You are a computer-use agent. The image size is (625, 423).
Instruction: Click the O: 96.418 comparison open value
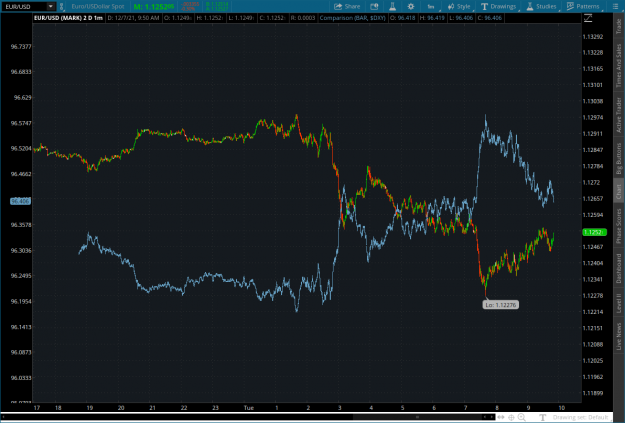point(401,18)
